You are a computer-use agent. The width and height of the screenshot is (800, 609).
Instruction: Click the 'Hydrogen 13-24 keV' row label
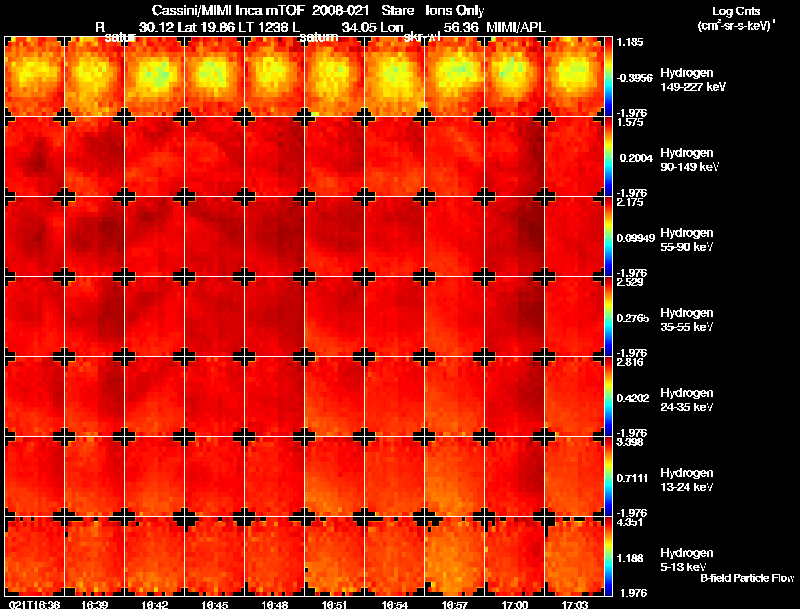click(687, 480)
